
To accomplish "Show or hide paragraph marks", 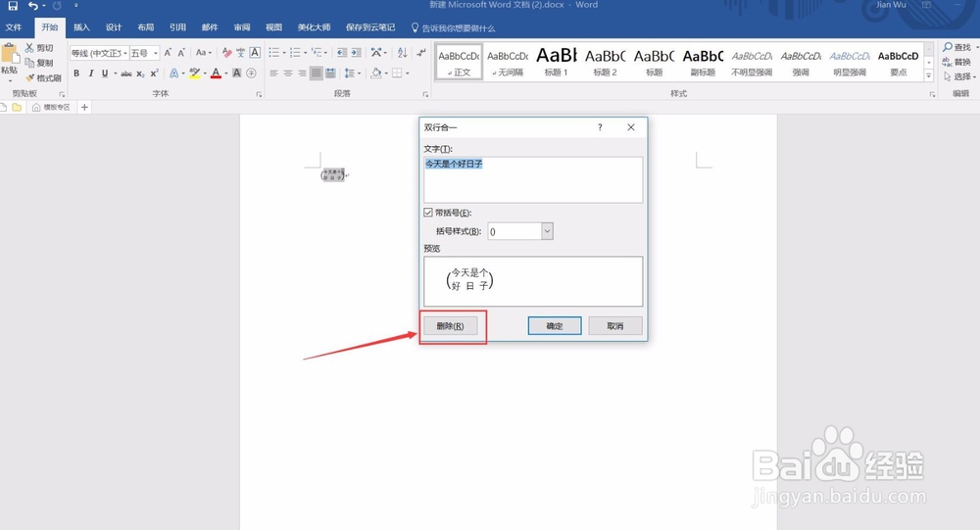I will pyautogui.click(x=421, y=53).
